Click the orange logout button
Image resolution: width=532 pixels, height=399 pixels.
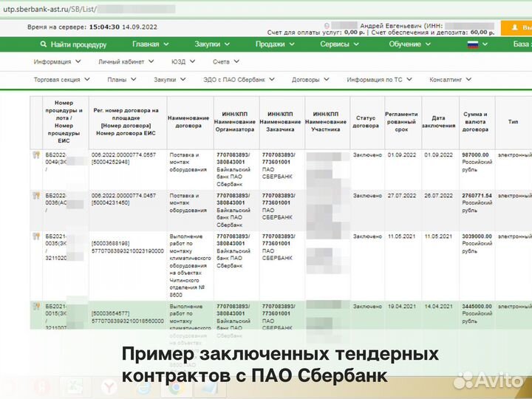tap(516, 28)
